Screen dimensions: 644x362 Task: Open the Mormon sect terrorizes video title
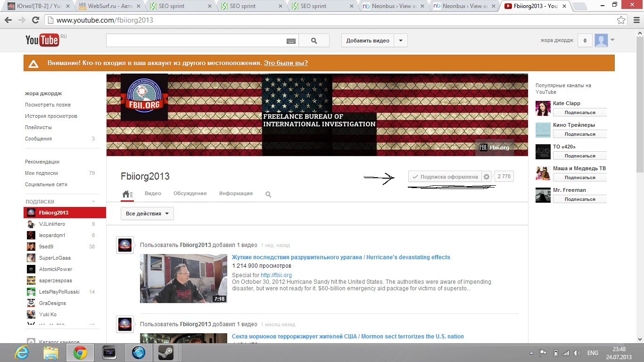[348, 337]
